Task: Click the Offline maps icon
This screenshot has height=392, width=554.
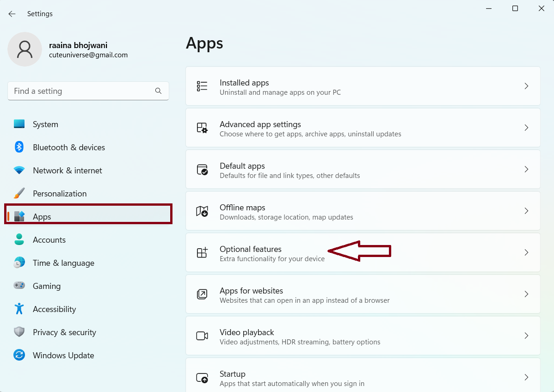Action: (202, 211)
